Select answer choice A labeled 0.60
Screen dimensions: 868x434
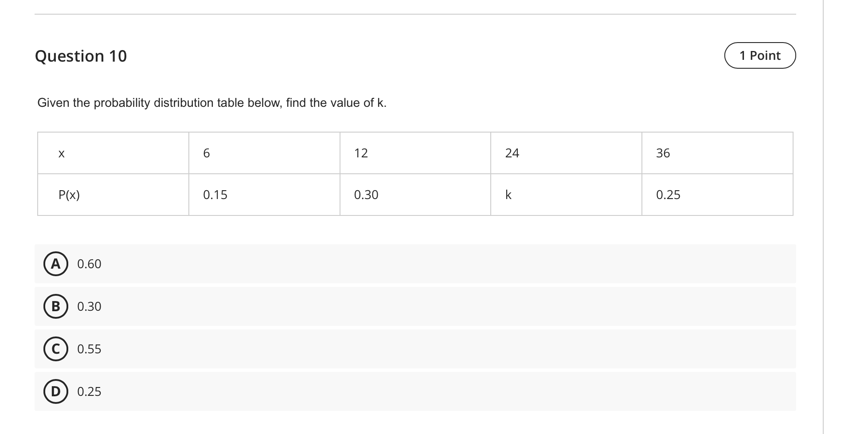pos(55,264)
